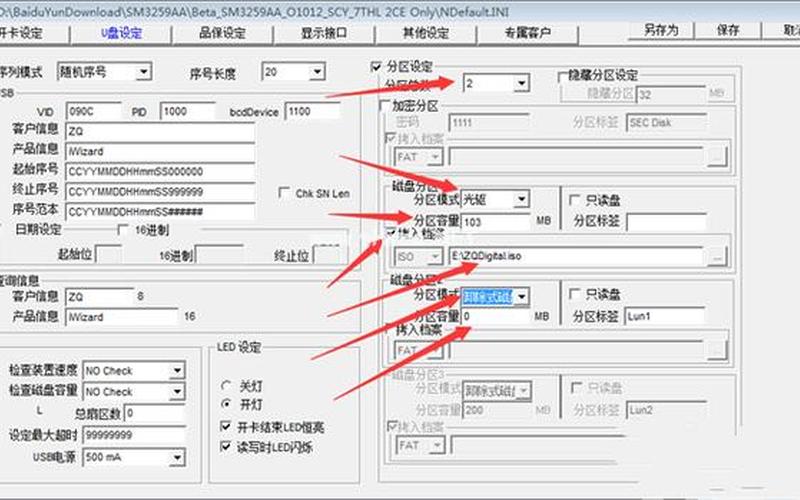
Task: Click the USB 产品信息 field containing iWizard
Action: coord(160,152)
